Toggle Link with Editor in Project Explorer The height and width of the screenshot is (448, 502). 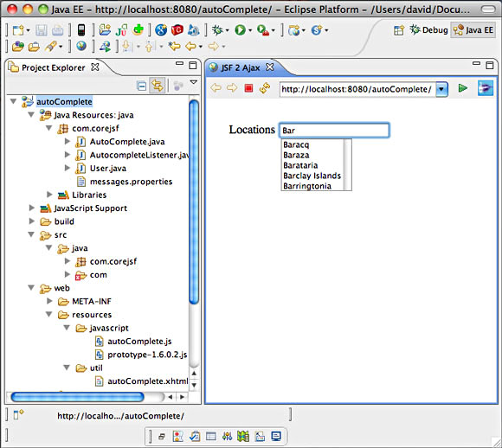pos(158,86)
